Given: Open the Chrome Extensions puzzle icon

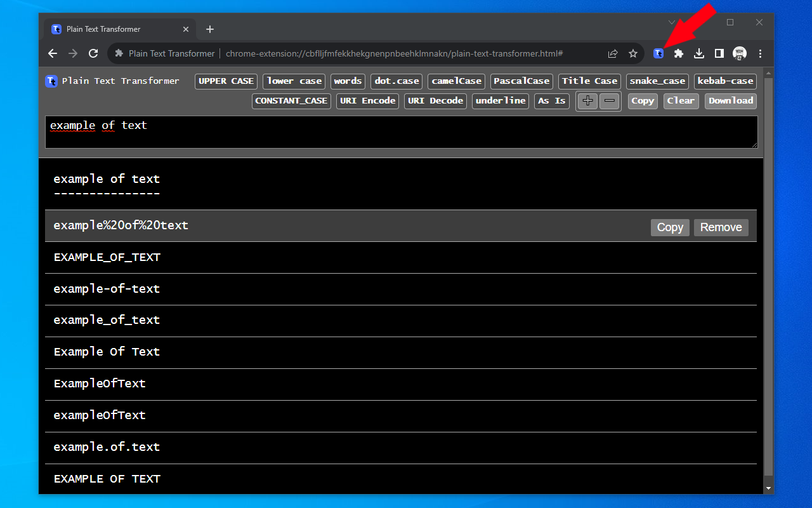Looking at the screenshot, I should 679,53.
